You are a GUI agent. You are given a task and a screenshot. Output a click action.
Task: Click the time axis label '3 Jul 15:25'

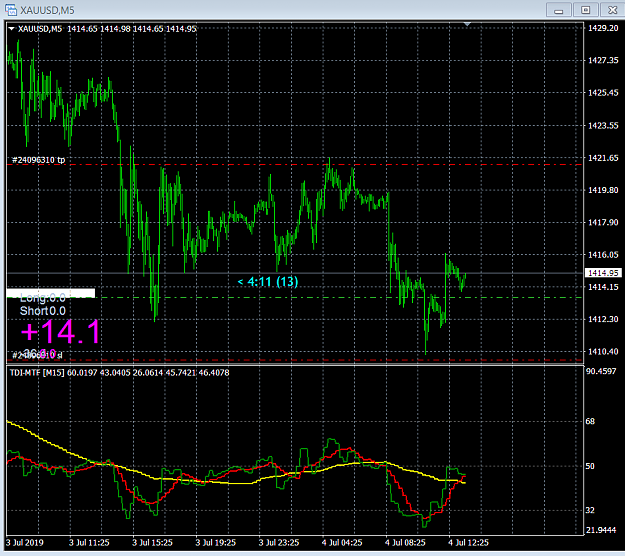pos(152,542)
